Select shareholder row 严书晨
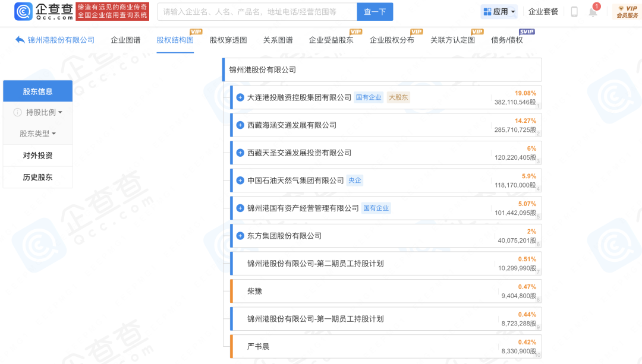The image size is (642, 364). 386,346
